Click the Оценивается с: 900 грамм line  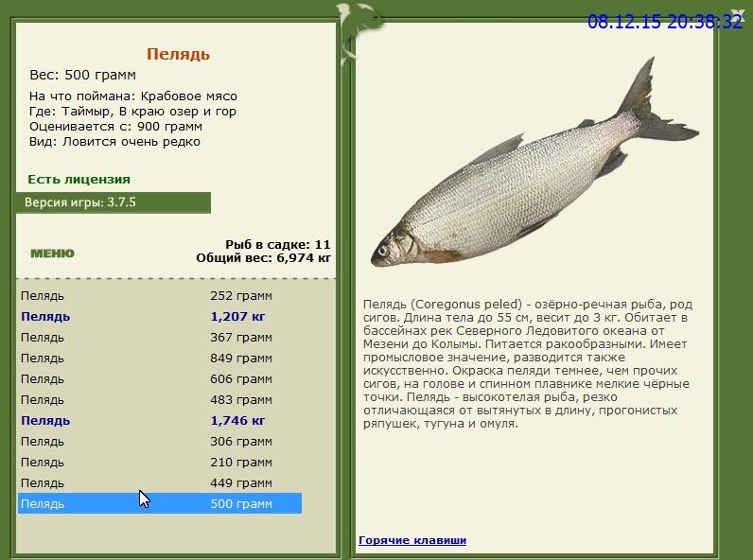(115, 127)
